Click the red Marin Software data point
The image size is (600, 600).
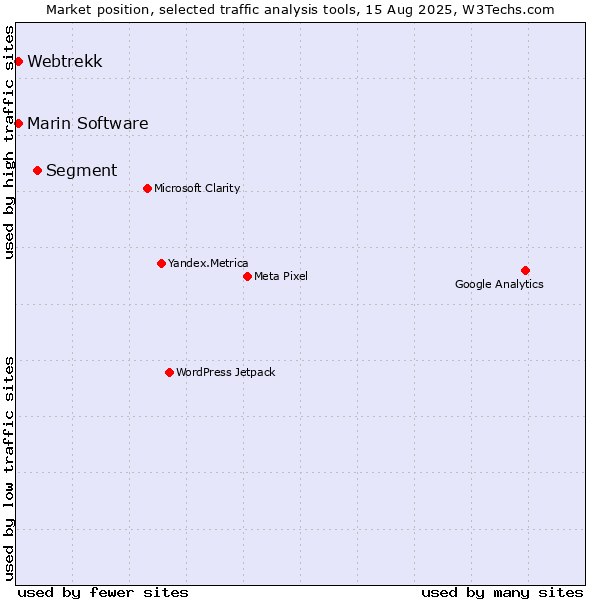pos(18,124)
